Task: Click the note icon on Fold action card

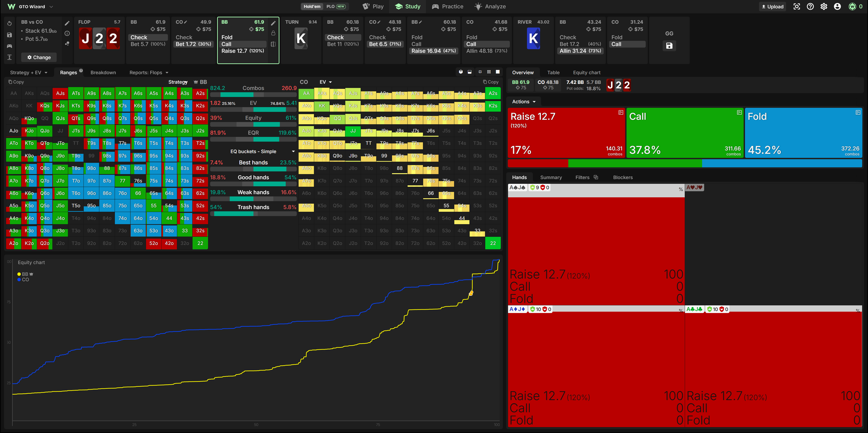Action: 858,113
